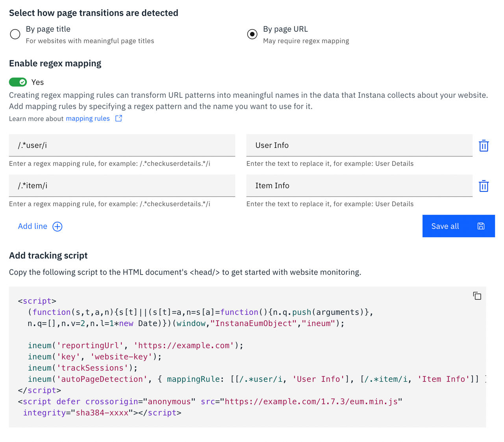504x442 pixels.
Task: Edit the User Info replacement text field
Action: coord(359,145)
